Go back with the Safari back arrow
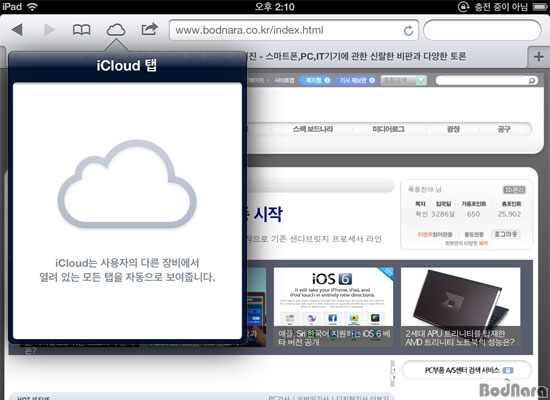The image size is (550, 400). pyautogui.click(x=17, y=30)
